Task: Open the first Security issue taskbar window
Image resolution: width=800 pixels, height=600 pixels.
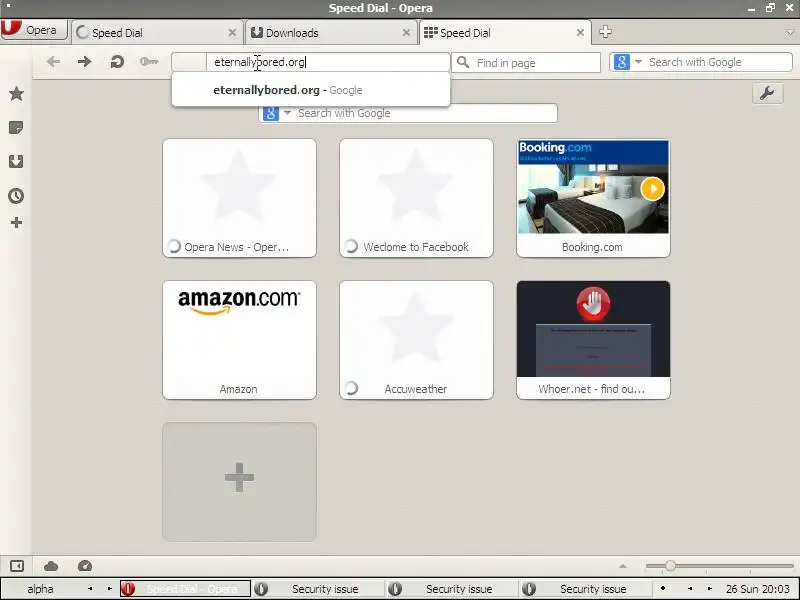Action: pyautogui.click(x=318, y=589)
